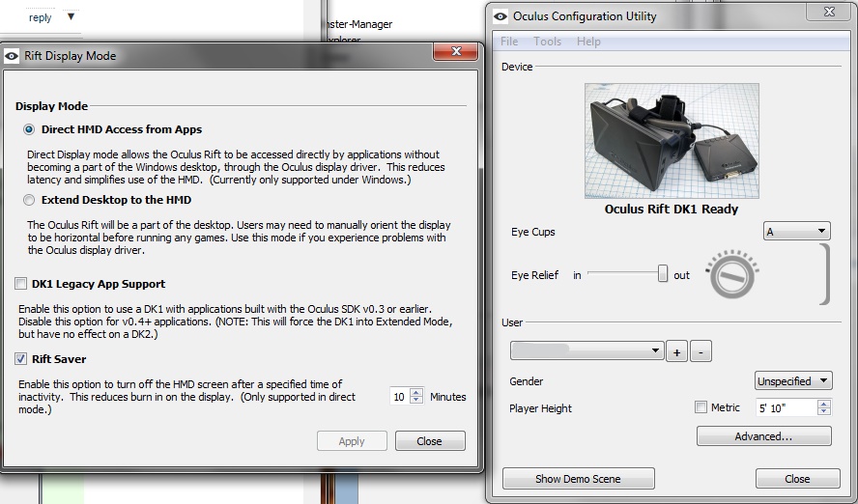Screen dimensions: 858x504
Task: Click the eye relief dial icon
Action: [x=736, y=274]
